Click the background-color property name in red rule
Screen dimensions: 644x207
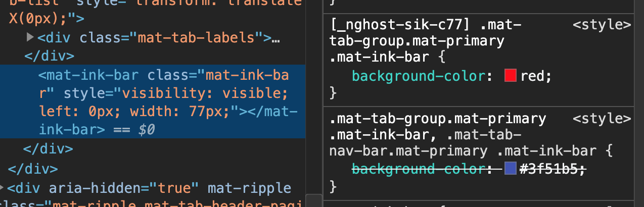(x=419, y=76)
